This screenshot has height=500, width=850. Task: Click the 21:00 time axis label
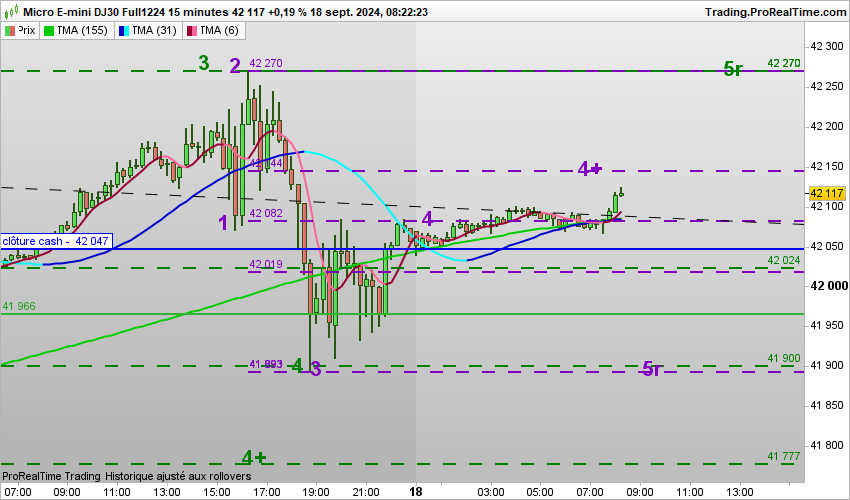[366, 492]
